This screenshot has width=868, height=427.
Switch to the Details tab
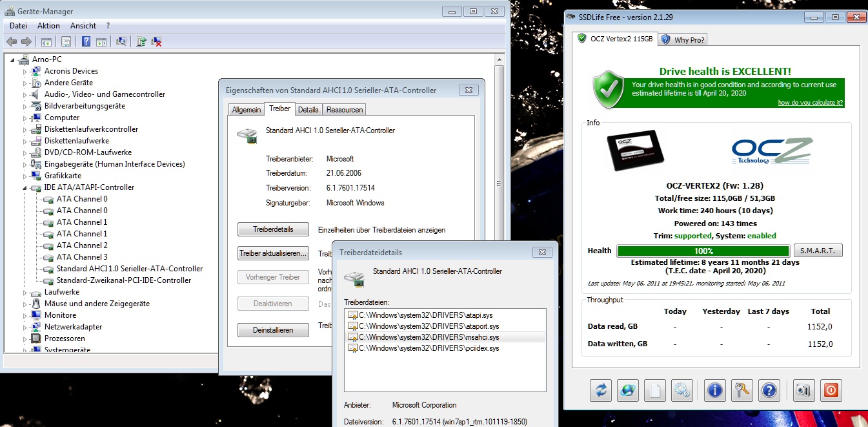click(x=308, y=110)
